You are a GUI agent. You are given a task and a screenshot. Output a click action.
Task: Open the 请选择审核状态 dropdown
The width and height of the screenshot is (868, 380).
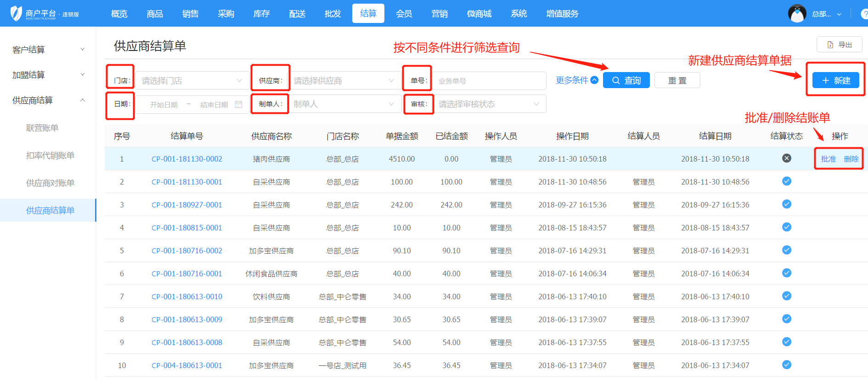(489, 104)
